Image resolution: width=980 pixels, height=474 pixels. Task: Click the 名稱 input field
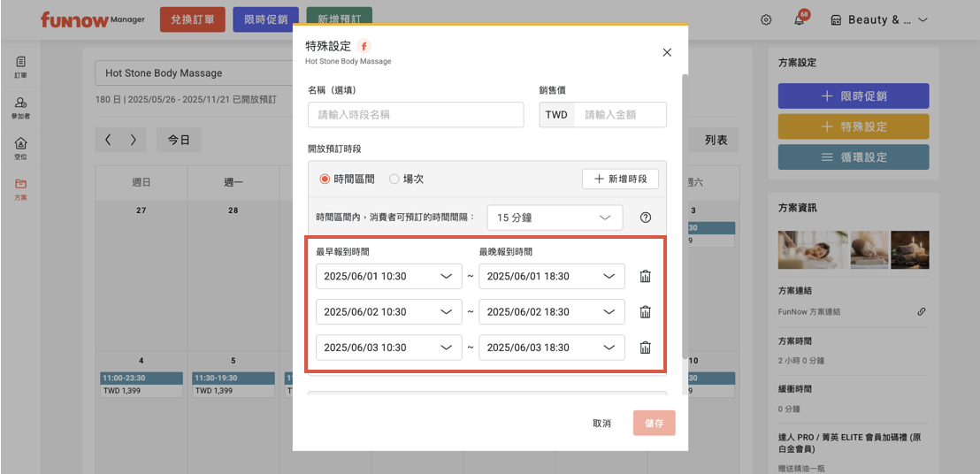pyautogui.click(x=416, y=114)
